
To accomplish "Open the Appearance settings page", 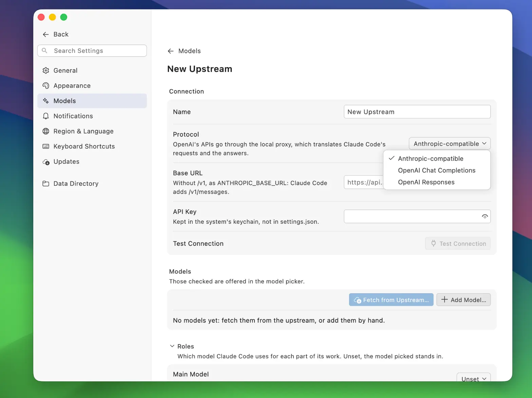I will pyautogui.click(x=92, y=86).
